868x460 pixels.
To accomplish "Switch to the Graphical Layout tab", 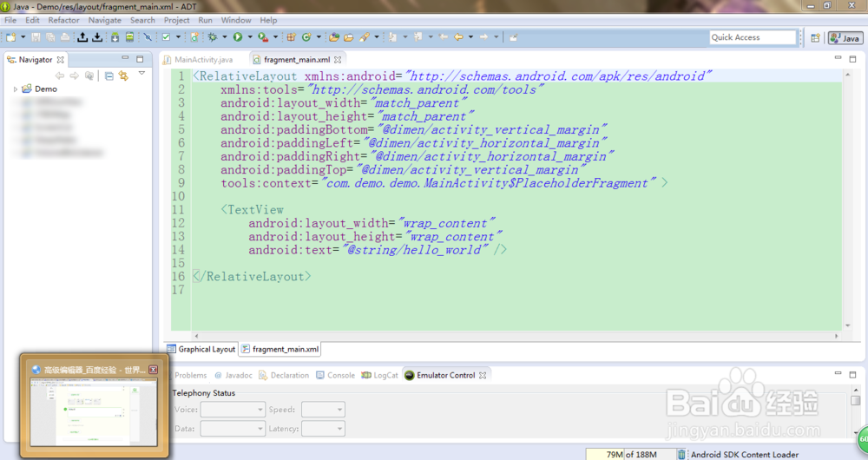I will point(201,349).
